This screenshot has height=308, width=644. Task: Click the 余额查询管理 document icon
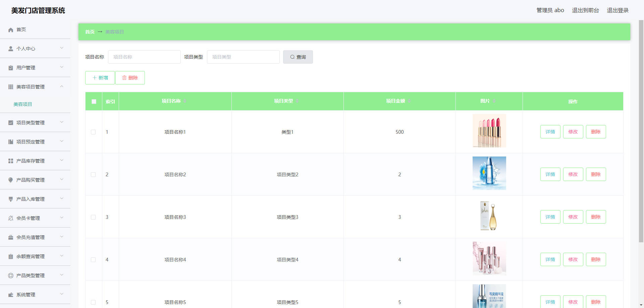[x=11, y=256]
